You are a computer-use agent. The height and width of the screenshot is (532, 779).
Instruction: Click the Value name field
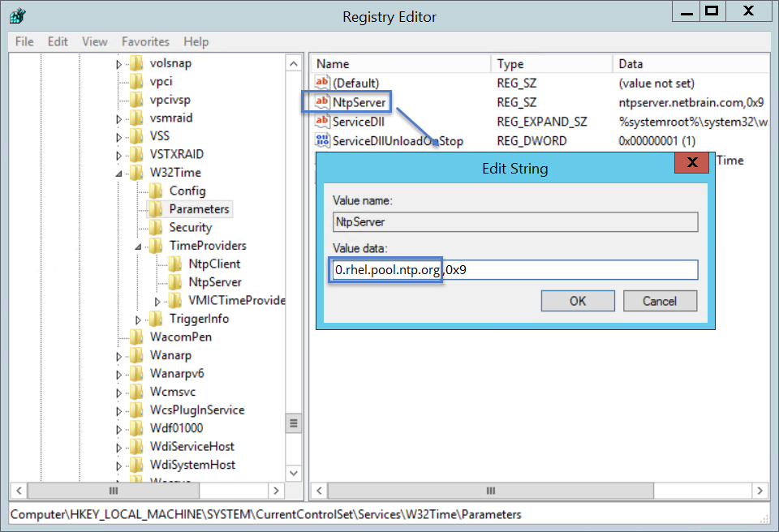click(x=515, y=221)
